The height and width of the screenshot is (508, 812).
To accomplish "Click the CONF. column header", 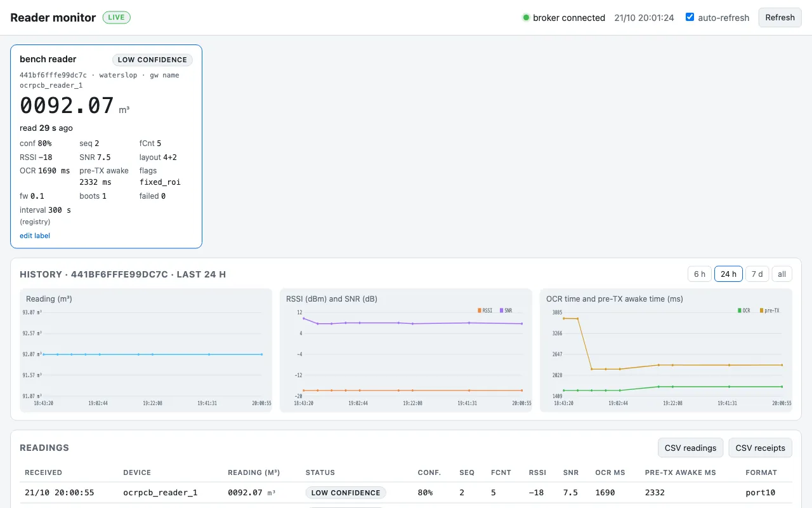I will pyautogui.click(x=429, y=472).
